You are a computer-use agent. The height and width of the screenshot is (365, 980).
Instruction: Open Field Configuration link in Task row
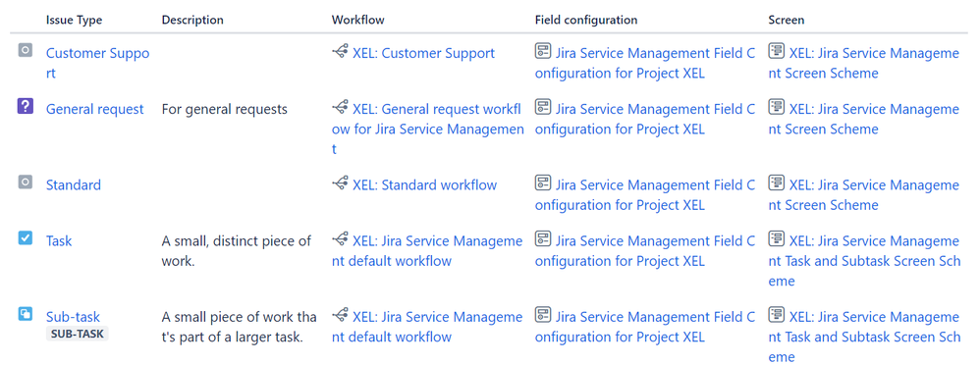pos(645,250)
